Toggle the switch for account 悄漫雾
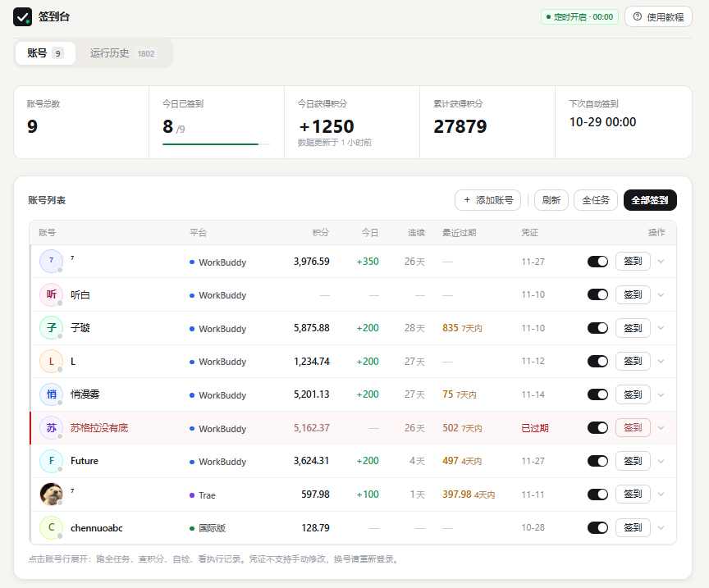Viewport: 709px width, 588px height. [597, 394]
